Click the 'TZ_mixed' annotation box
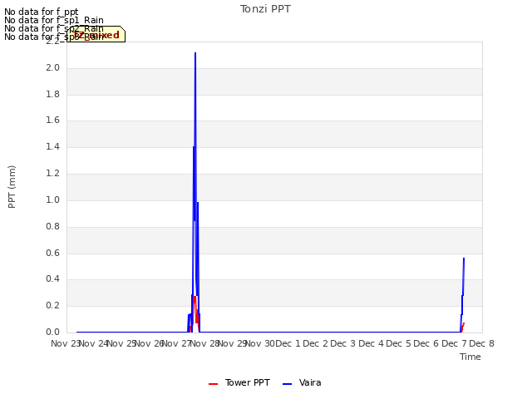The width and height of the screenshot is (532, 399). coord(96,34)
